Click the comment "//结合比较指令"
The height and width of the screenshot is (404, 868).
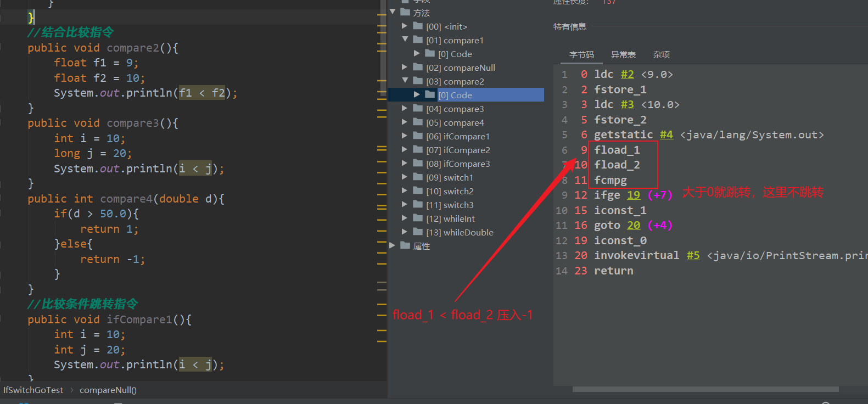71,32
